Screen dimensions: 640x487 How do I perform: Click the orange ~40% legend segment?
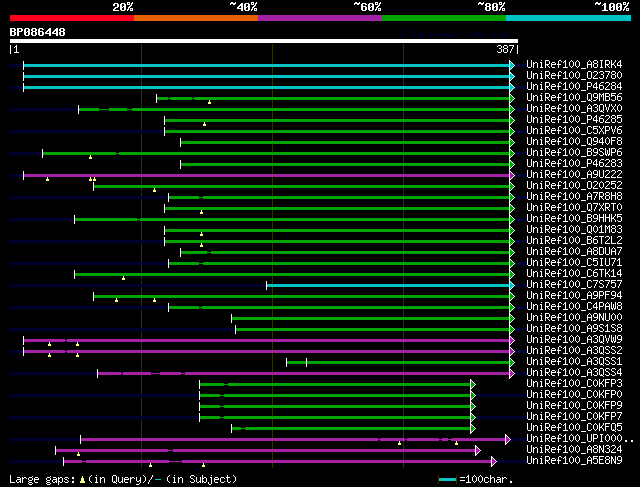(x=196, y=18)
